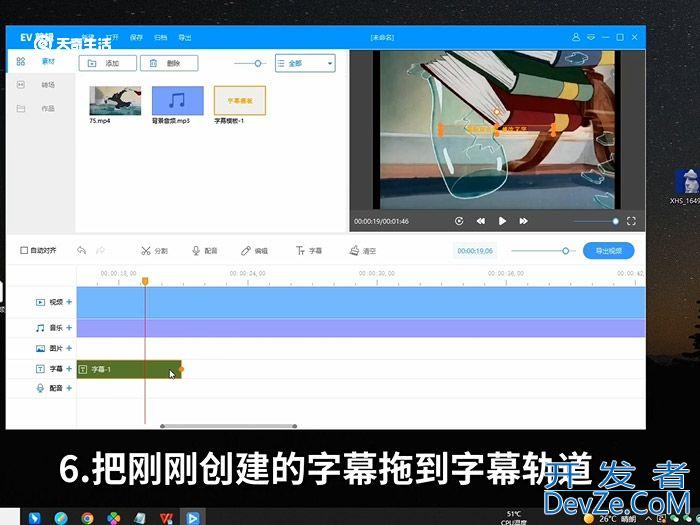Click the rewind button in preview
Image resolution: width=700 pixels, height=525 pixels.
click(x=481, y=221)
